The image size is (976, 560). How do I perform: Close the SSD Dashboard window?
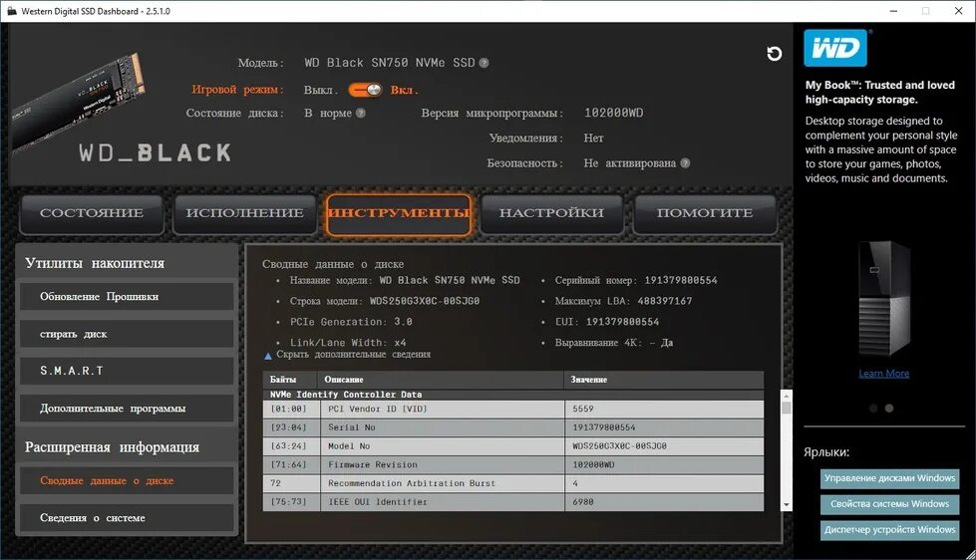pyautogui.click(x=959, y=11)
